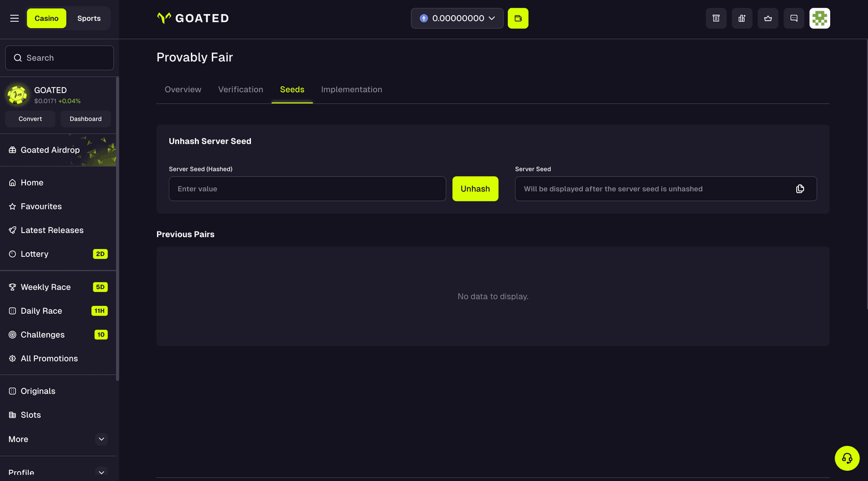Open the chat icon in header
The width and height of the screenshot is (868, 481).
pos(794,18)
